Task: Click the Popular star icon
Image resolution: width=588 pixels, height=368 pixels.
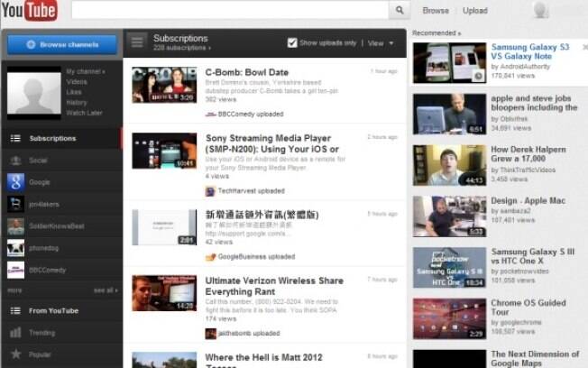Action: (x=15, y=354)
